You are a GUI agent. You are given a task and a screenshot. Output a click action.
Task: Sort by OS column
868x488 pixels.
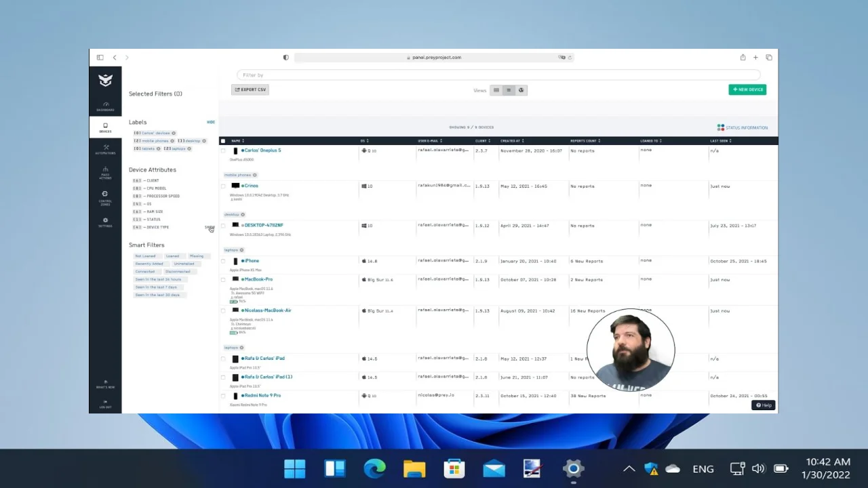point(364,141)
